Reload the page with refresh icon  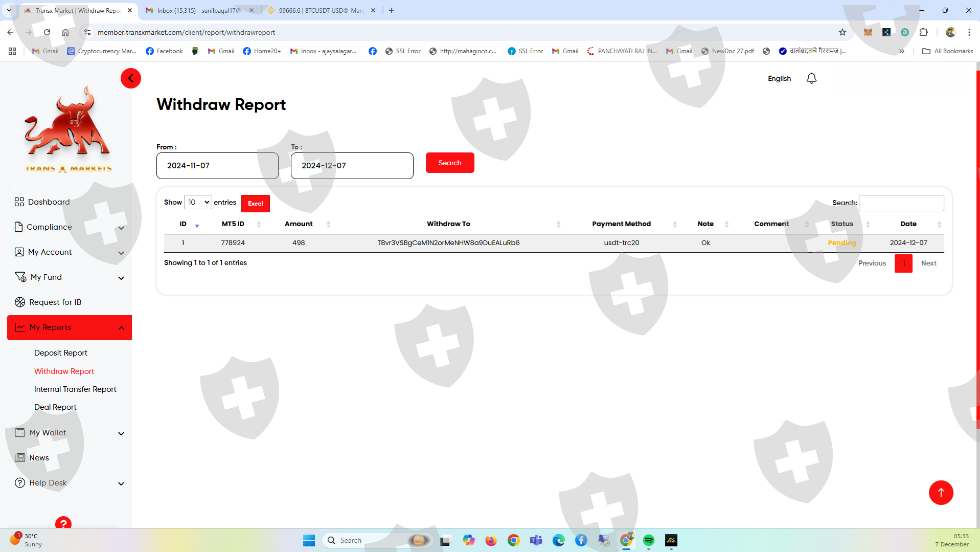click(x=47, y=32)
